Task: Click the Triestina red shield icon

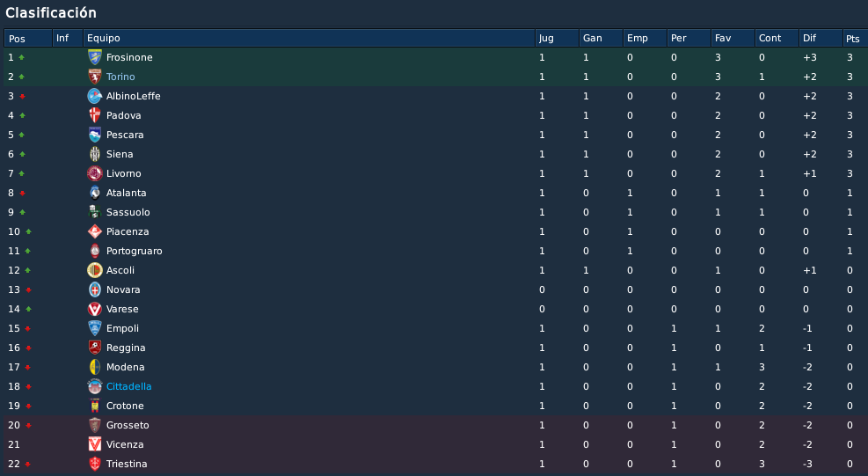Action: tap(95, 464)
